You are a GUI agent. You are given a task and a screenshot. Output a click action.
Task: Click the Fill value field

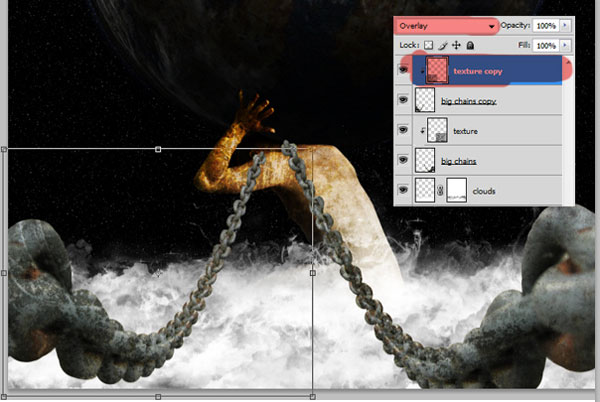point(545,46)
